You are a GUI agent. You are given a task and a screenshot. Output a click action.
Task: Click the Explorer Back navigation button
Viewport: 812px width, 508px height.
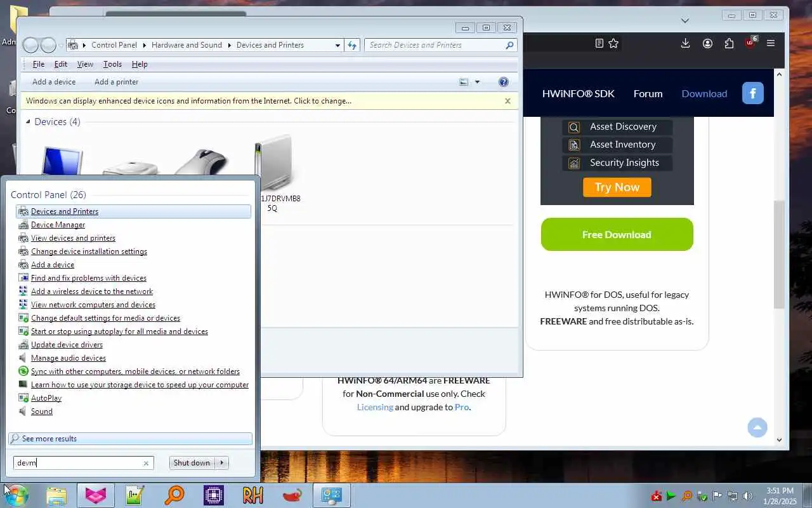(30, 45)
